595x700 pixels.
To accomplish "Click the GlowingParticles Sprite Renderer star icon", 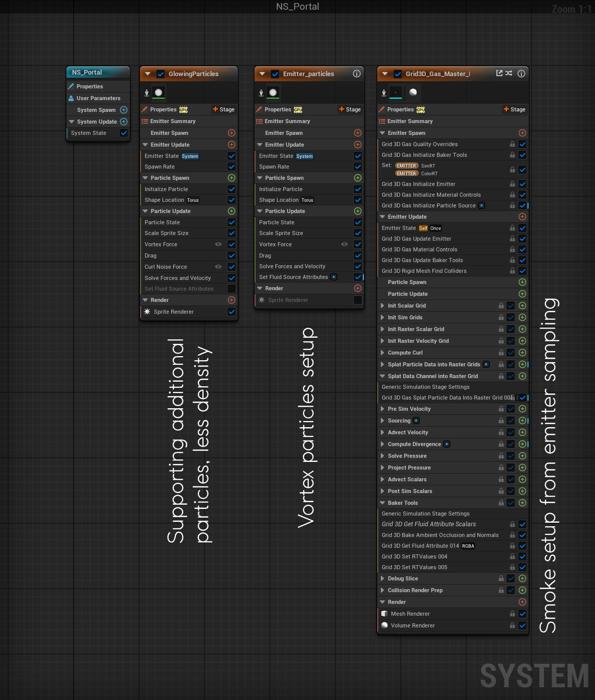I will [147, 312].
